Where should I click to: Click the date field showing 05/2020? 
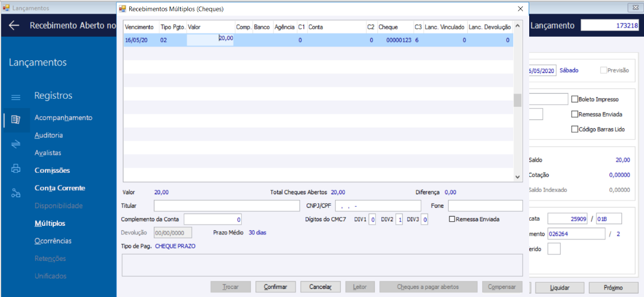[x=542, y=70]
